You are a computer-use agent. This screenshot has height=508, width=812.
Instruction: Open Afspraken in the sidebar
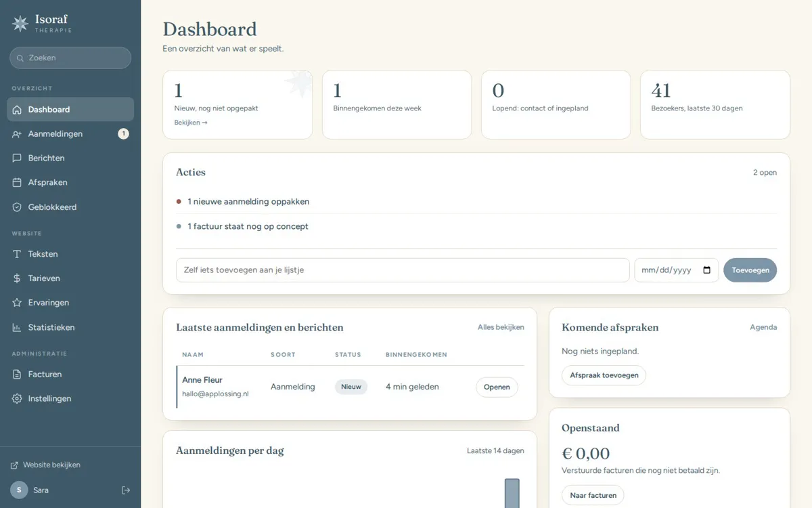(70, 183)
